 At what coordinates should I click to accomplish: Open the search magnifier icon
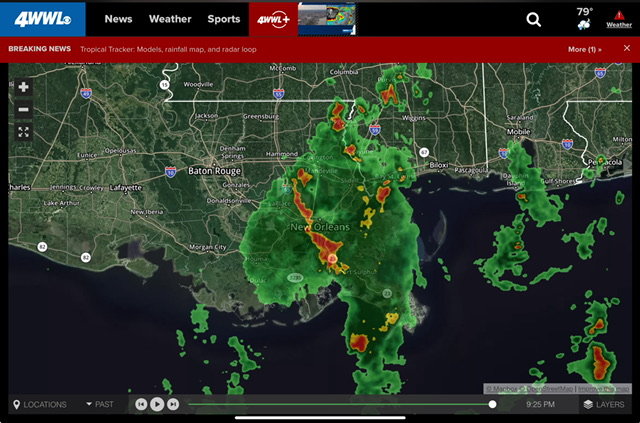pyautogui.click(x=533, y=19)
